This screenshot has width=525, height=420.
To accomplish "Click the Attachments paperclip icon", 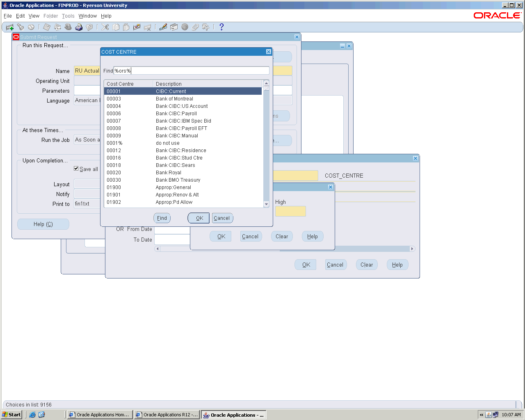I will tap(195, 27).
